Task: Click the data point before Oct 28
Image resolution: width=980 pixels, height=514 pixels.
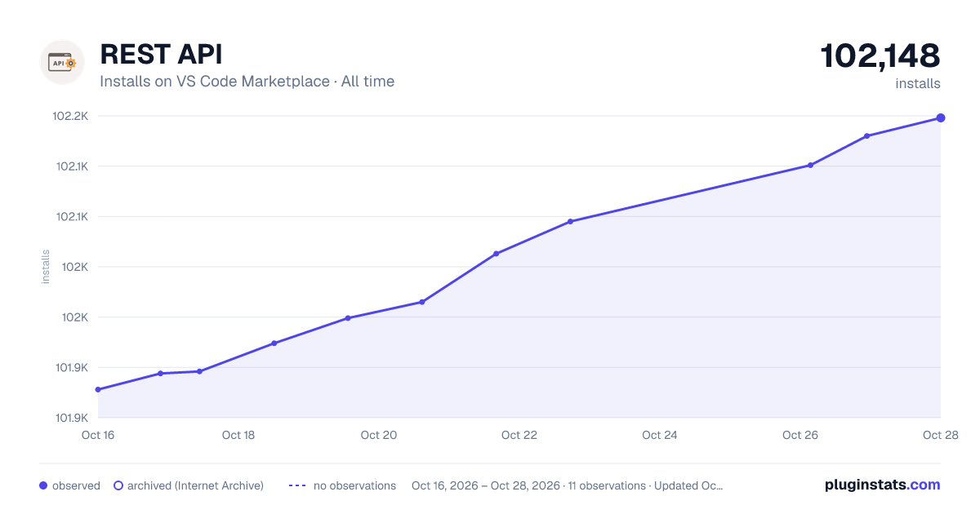Action: pos(866,135)
